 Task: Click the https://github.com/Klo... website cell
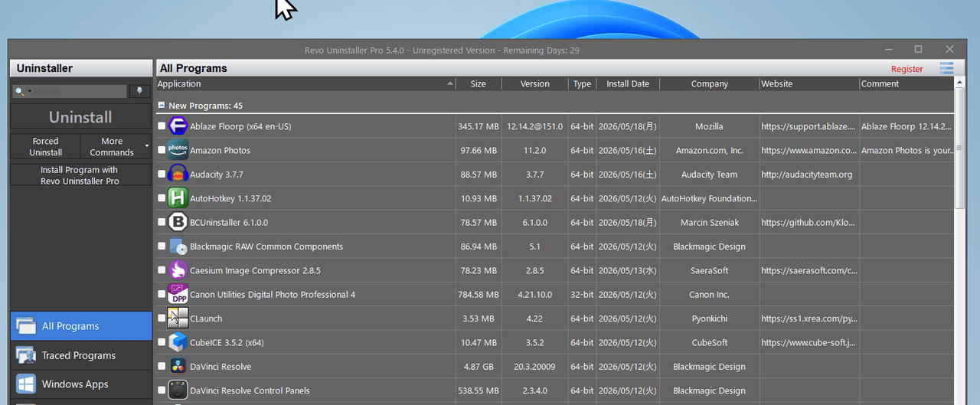808,223
